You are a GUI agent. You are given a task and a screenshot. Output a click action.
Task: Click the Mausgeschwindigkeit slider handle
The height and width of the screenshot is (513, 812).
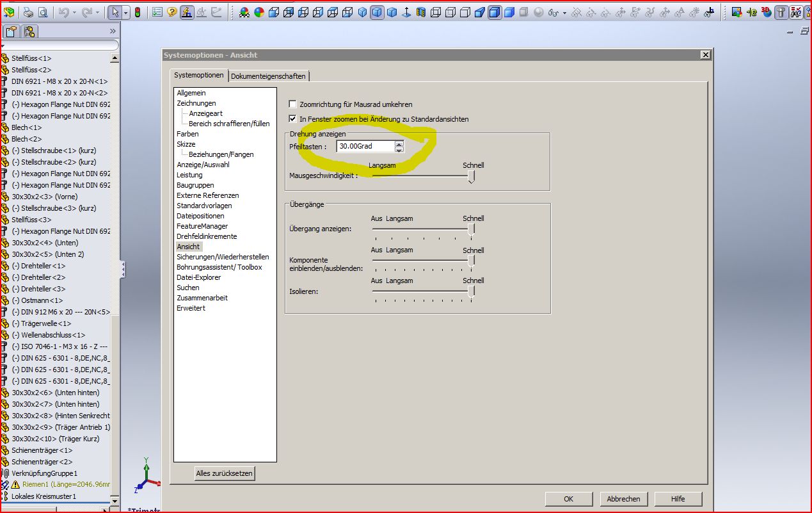[472, 177]
